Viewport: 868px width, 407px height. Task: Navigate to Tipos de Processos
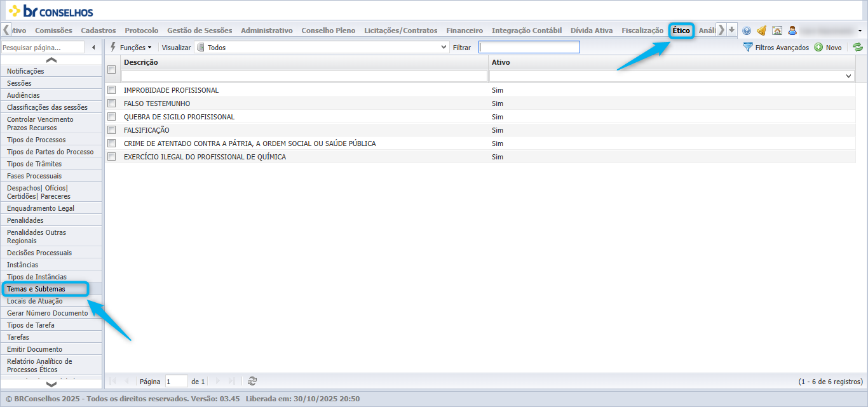pos(51,140)
